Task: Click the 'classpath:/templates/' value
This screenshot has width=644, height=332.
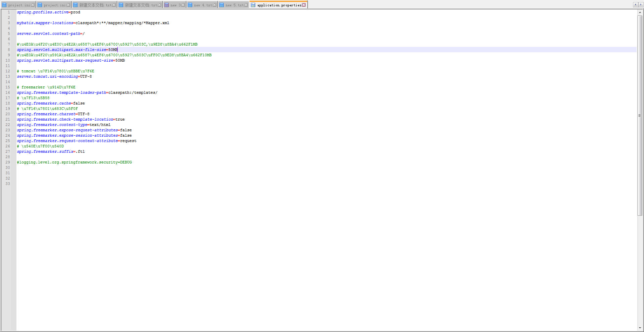Action: coord(133,92)
